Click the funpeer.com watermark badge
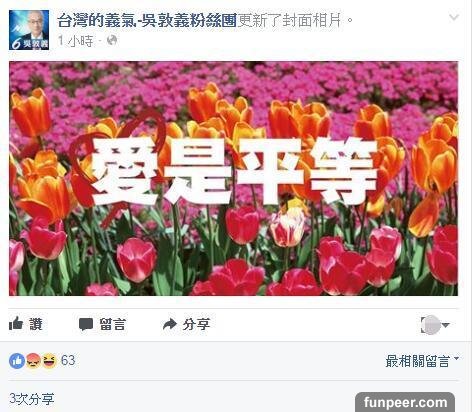 tap(405, 402)
